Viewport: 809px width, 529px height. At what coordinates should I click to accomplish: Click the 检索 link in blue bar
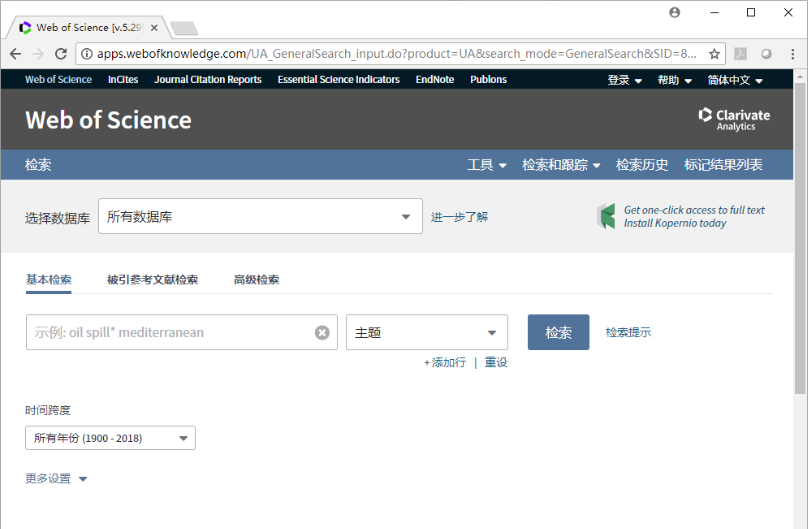(x=38, y=165)
